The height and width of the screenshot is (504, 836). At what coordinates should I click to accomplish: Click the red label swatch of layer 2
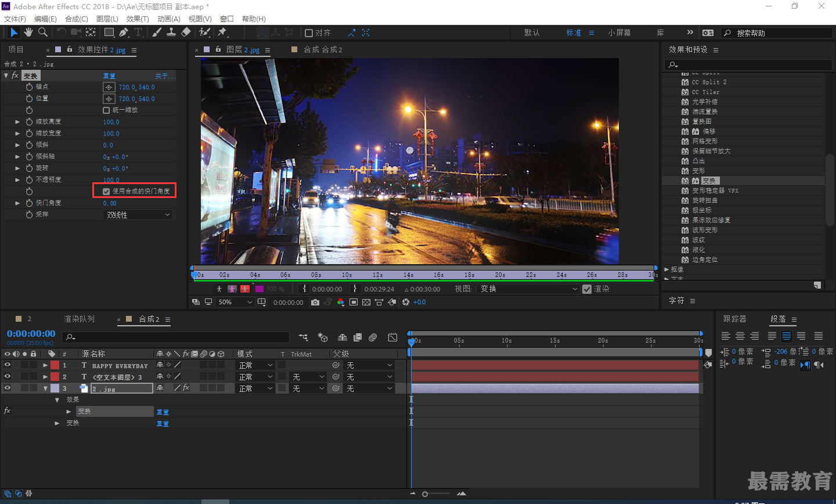pos(55,377)
